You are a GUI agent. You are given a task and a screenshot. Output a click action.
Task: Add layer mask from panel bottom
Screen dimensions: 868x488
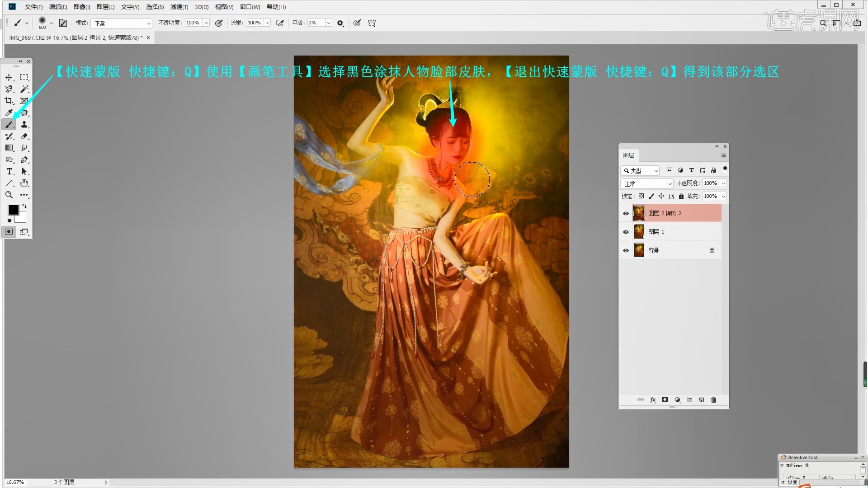click(665, 400)
